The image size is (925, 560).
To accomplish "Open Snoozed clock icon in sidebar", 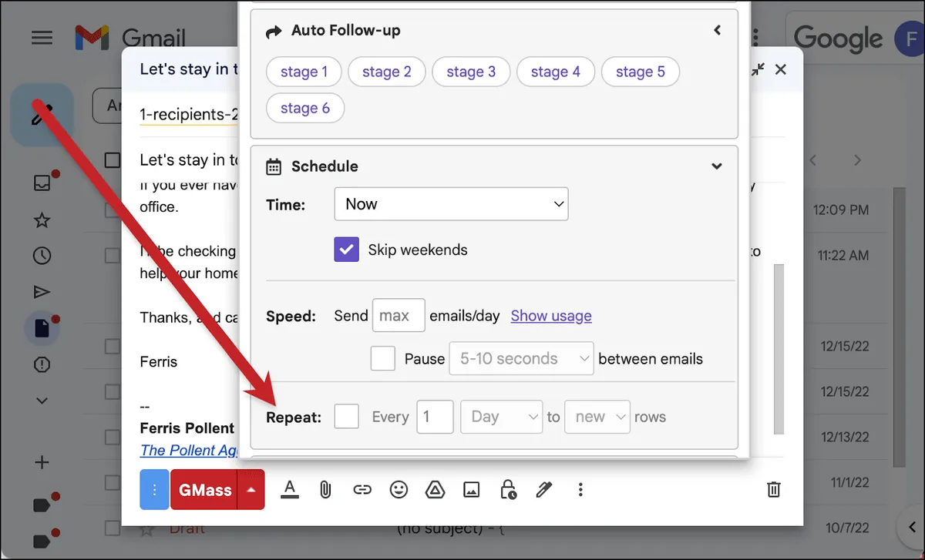I will coord(42,256).
